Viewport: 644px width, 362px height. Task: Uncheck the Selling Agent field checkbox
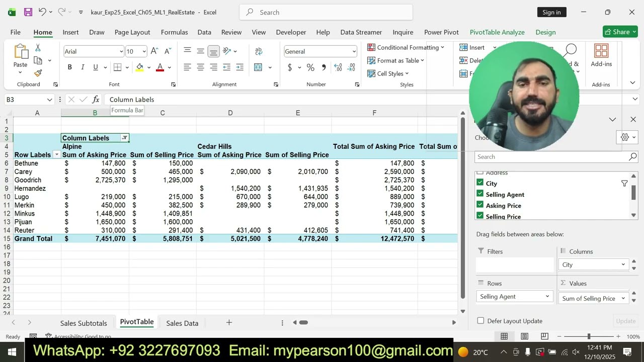480,194
